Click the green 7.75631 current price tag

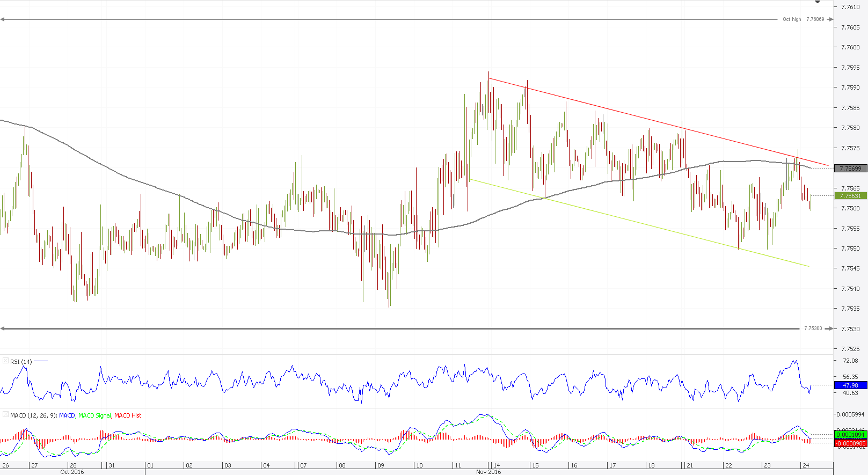point(851,196)
